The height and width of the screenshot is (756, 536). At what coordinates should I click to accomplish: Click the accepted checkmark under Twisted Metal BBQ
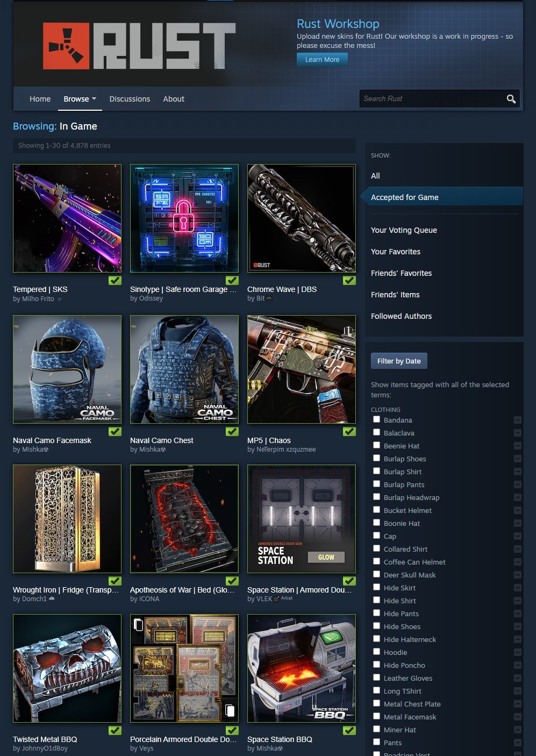[115, 730]
